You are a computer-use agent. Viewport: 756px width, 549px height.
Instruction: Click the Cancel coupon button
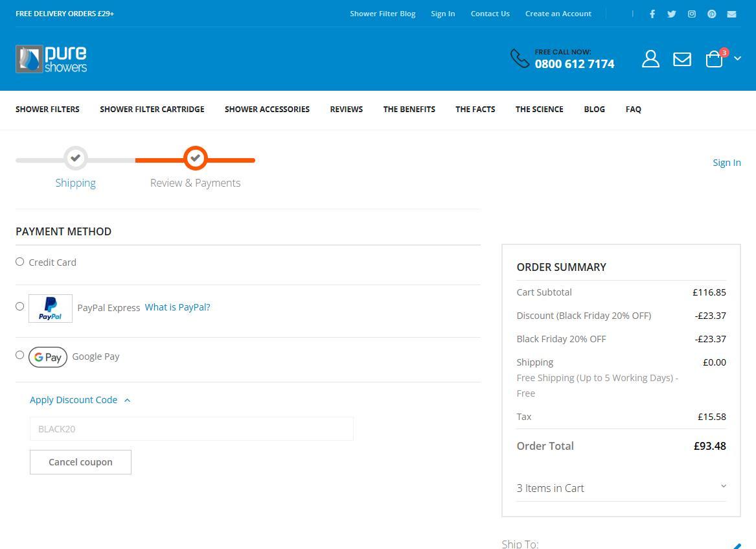click(x=80, y=462)
